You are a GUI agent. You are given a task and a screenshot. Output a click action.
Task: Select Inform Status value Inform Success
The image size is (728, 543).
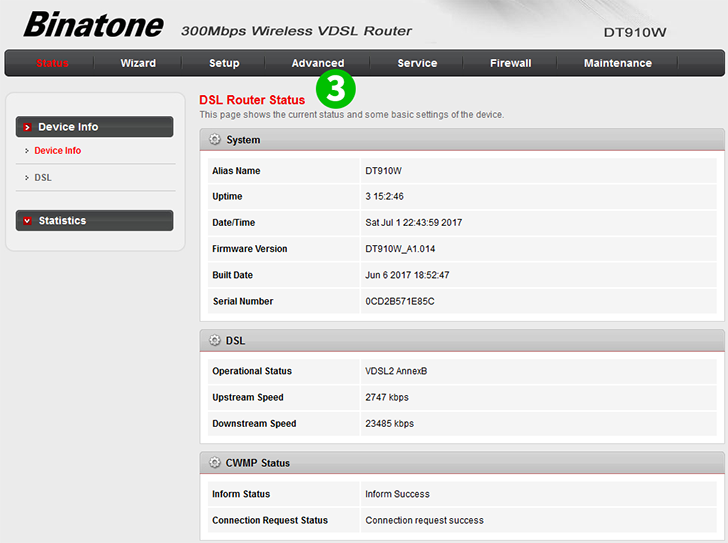pyautogui.click(x=397, y=494)
